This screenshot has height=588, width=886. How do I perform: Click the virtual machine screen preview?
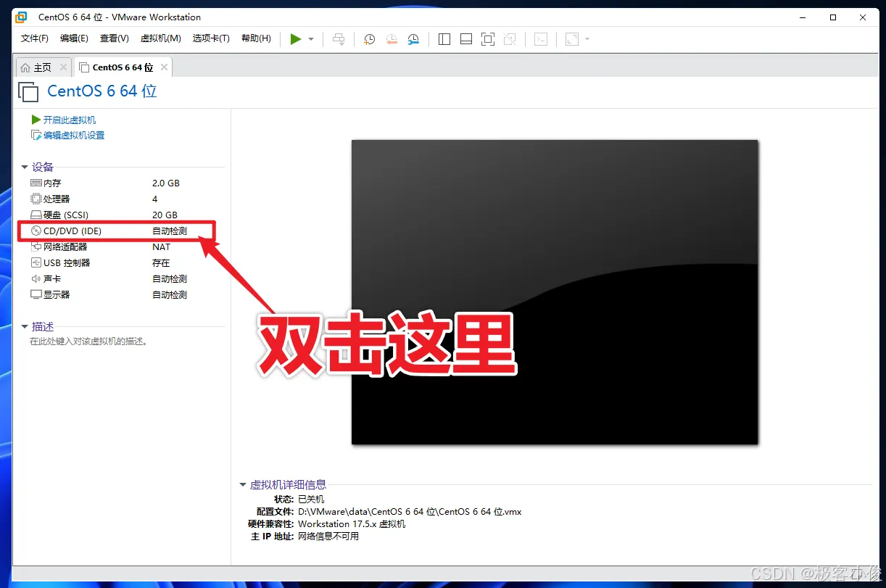point(555,291)
